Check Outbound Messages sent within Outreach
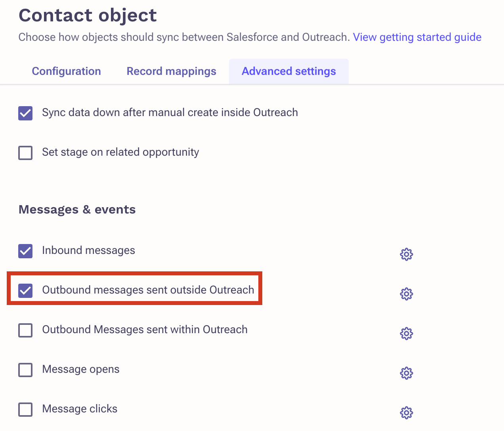This screenshot has width=504, height=431. pos(25,330)
